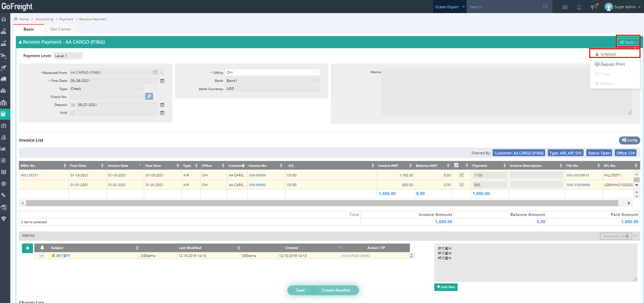Open Received From external link icon
The height and width of the screenshot is (303, 644).
(155, 72)
